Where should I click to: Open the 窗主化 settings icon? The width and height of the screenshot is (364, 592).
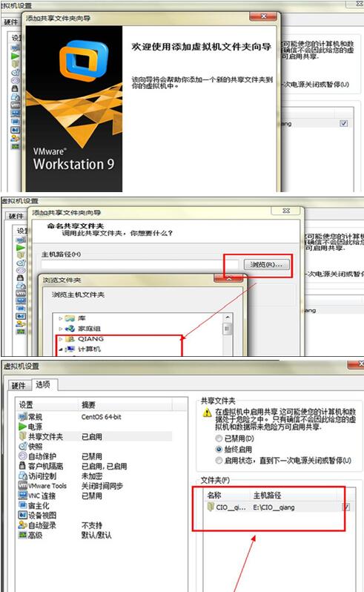23,505
